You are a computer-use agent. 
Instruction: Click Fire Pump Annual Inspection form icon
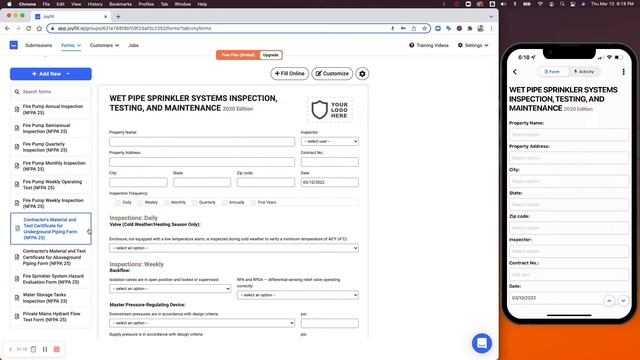coord(17,109)
